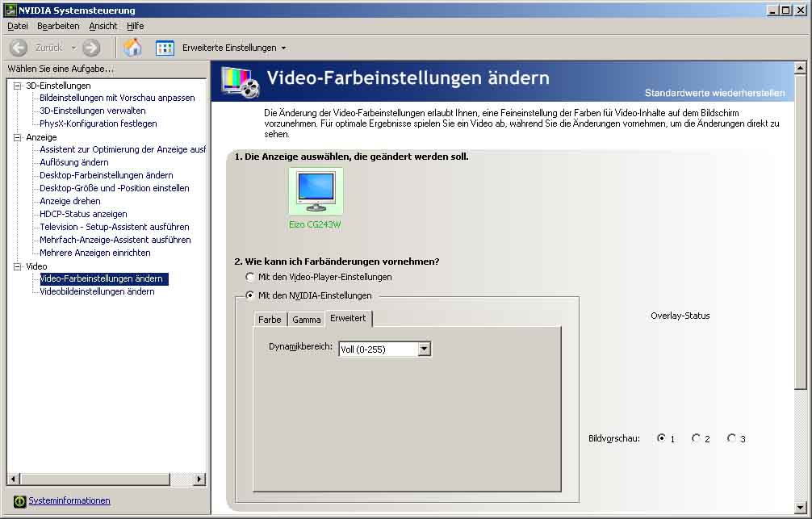This screenshot has height=519, width=812.
Task: Click the green Back arrow icon
Action: coord(19,48)
